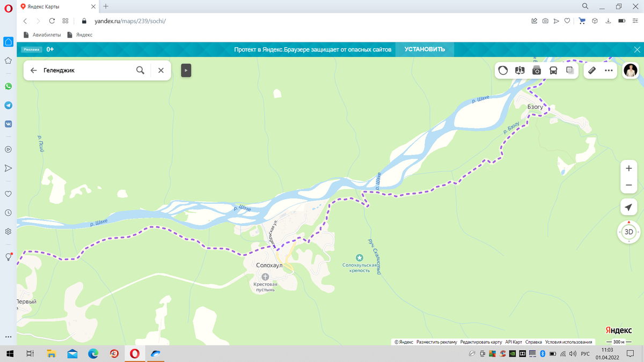Open favorites heart in Opera sidebar
This screenshot has height=362, width=644.
8,194
